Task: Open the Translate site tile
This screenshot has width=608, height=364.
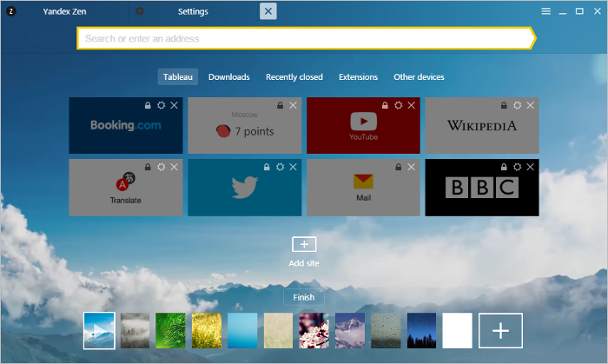Action: point(126,188)
